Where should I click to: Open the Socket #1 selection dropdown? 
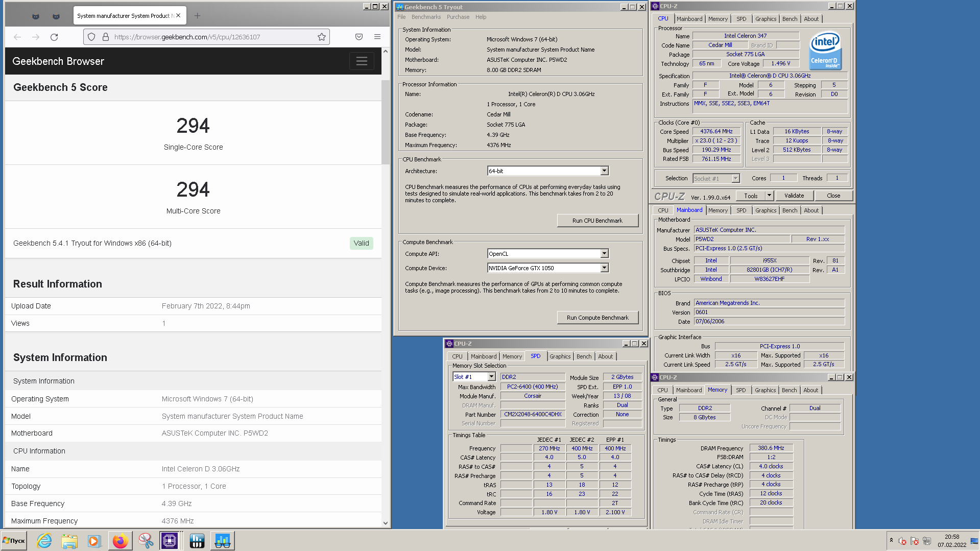tap(735, 178)
